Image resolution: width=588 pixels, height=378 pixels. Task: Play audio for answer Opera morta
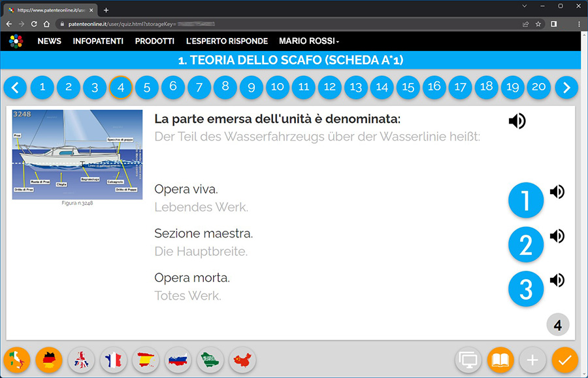click(x=557, y=281)
